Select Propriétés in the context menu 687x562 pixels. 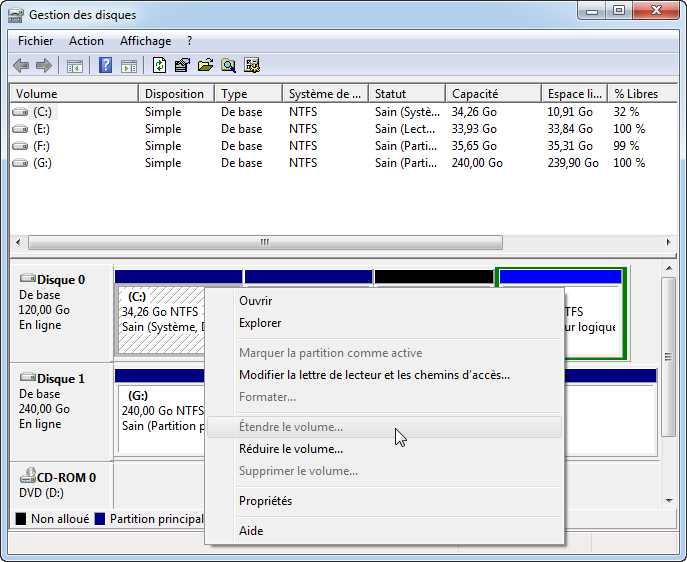point(265,501)
